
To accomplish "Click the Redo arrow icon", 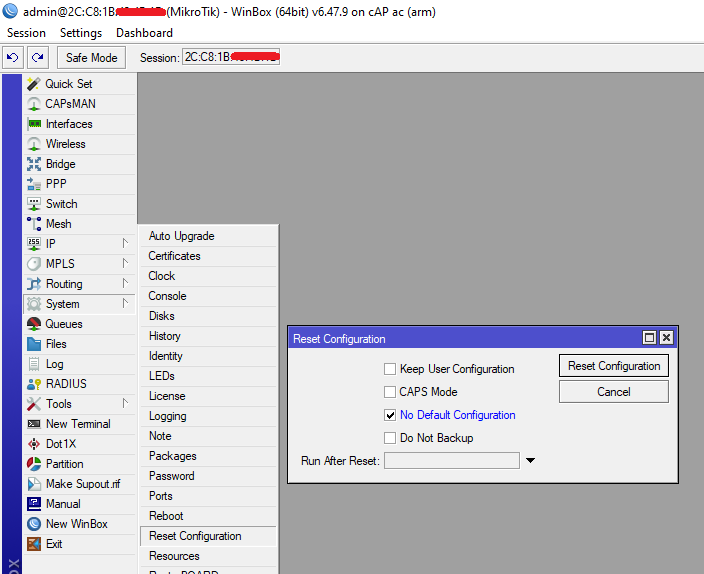I will (38, 57).
